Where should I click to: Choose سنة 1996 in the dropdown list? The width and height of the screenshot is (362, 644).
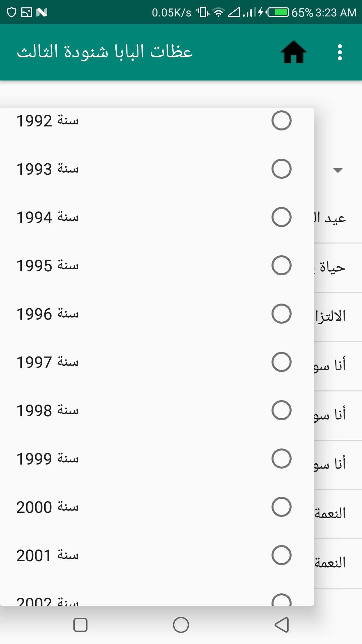click(48, 314)
